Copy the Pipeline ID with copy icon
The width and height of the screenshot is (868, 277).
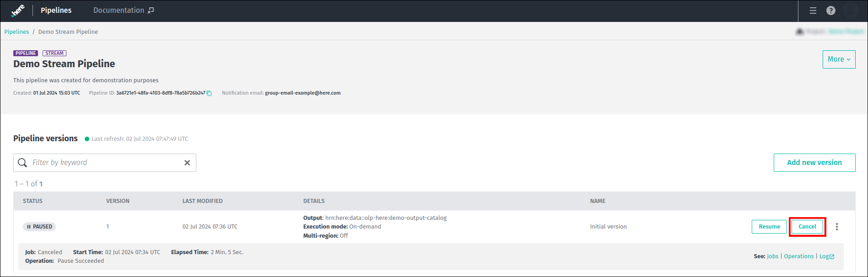pos(209,93)
